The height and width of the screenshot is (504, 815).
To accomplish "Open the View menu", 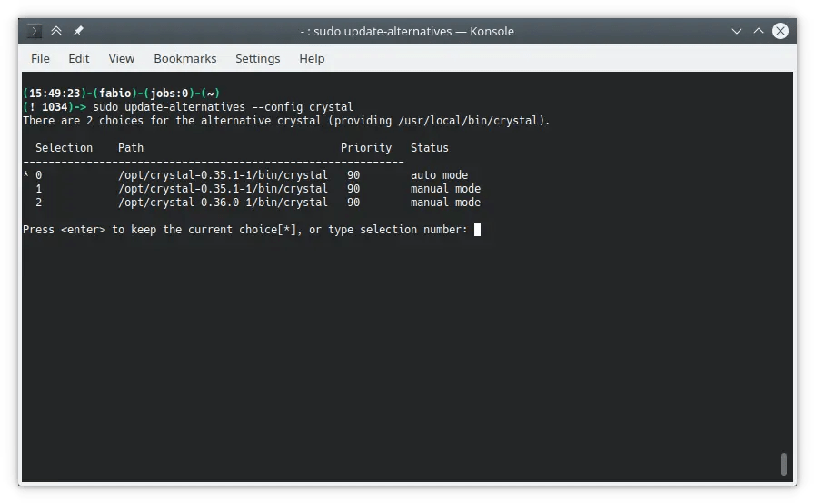I will click(122, 59).
